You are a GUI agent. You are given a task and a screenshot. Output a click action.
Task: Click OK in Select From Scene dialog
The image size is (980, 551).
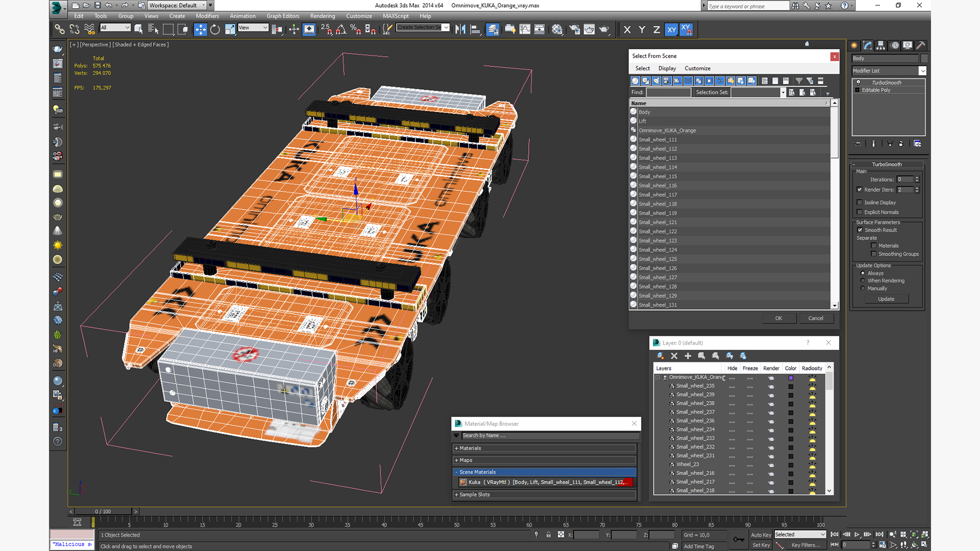tap(779, 318)
